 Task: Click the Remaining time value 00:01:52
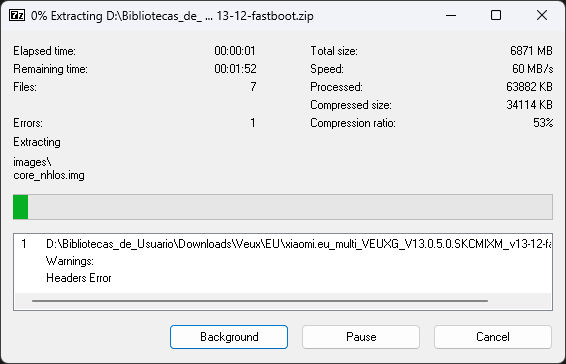pyautogui.click(x=235, y=69)
